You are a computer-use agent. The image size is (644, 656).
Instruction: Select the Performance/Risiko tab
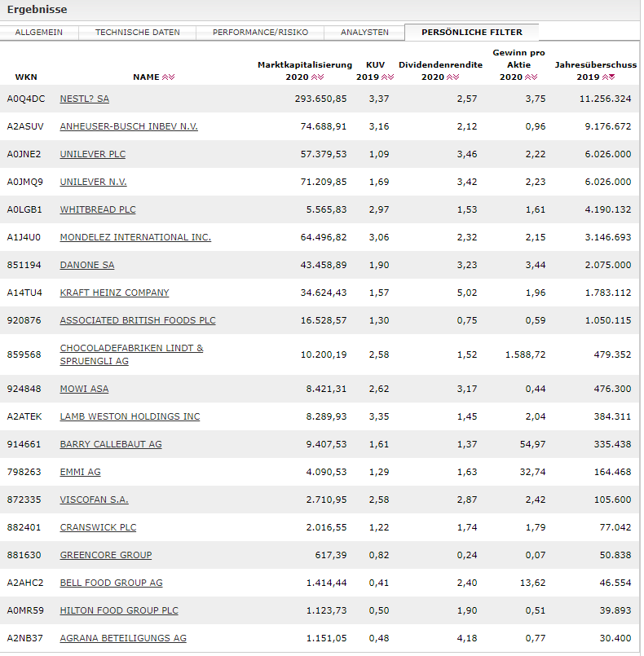260,33
